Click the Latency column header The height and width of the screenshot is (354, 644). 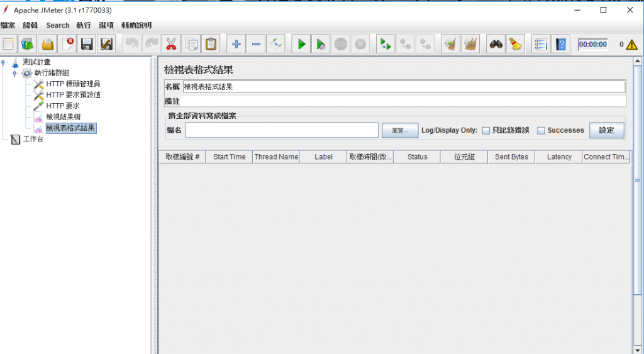[559, 157]
